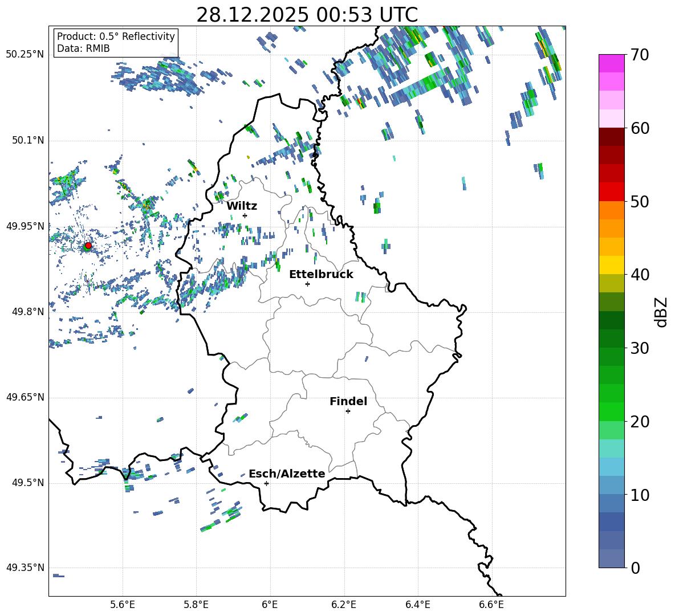Click the 50 tick label on colorbar
Viewport: 675px width, 616px height.
tap(640, 202)
